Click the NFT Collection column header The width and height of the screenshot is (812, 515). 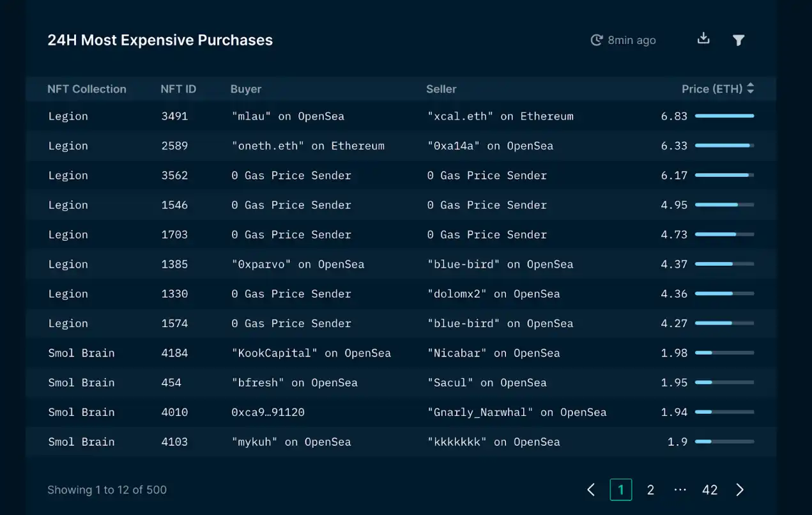point(87,89)
